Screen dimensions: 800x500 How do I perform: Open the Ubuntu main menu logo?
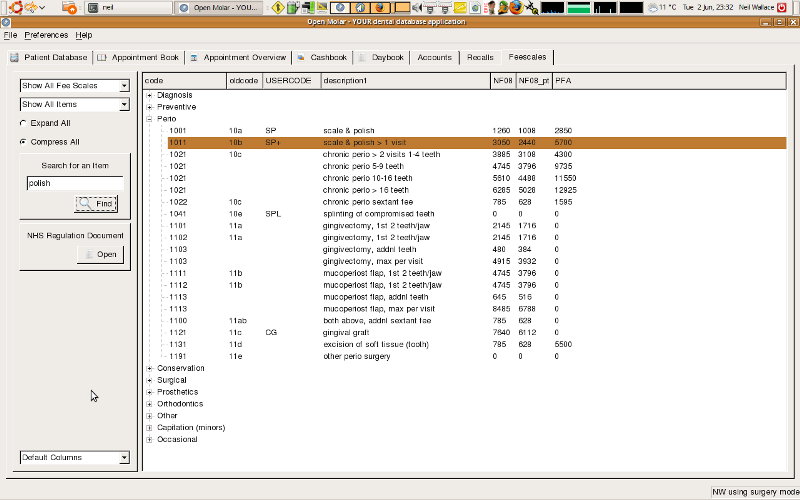tap(16, 7)
